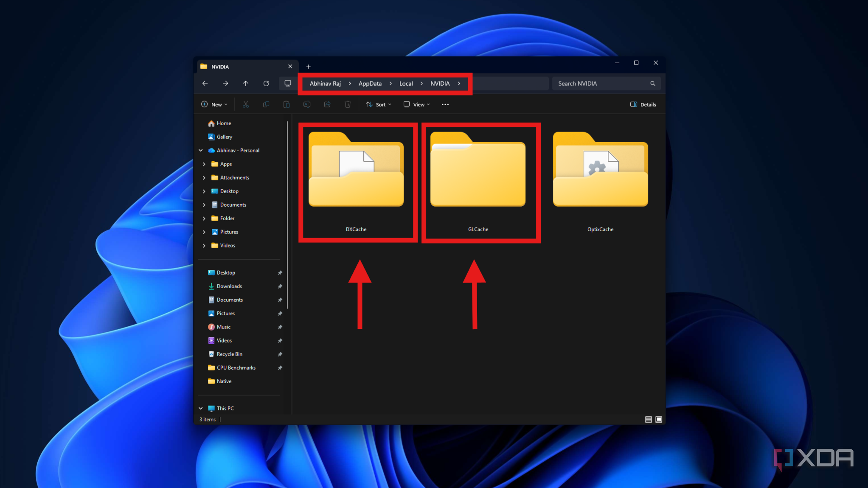Unpin Music using its pin icon
Screen dimensions: 868x488
(280, 327)
